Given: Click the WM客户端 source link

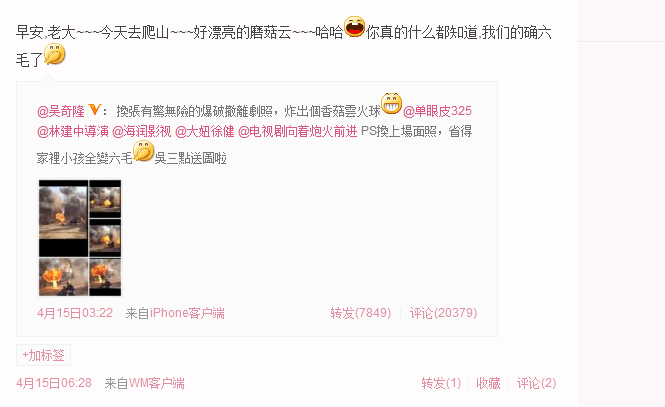Looking at the screenshot, I should point(156,383).
